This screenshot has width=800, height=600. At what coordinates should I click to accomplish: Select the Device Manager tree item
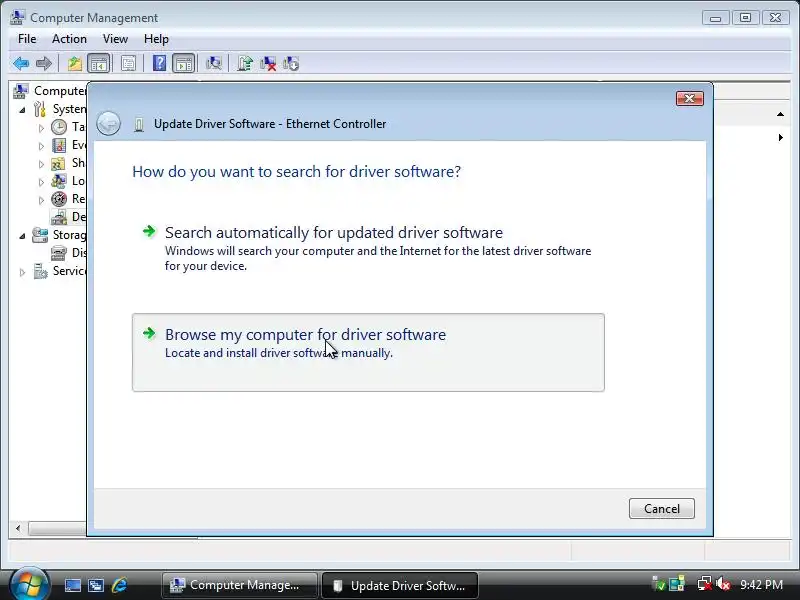68,217
